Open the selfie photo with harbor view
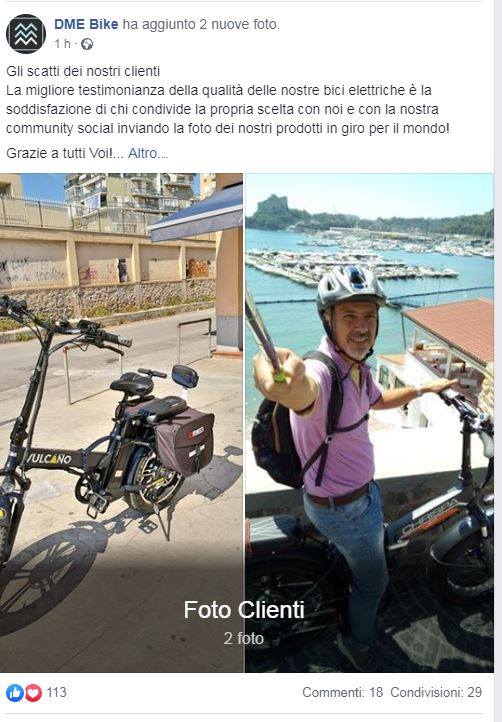The width and height of the screenshot is (502, 722). (369, 423)
